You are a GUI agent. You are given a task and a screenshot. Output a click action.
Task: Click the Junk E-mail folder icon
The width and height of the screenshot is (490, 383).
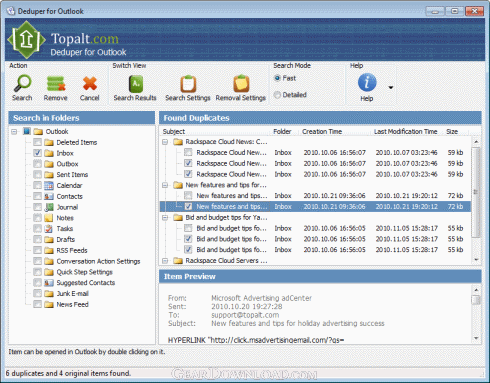[49, 294]
